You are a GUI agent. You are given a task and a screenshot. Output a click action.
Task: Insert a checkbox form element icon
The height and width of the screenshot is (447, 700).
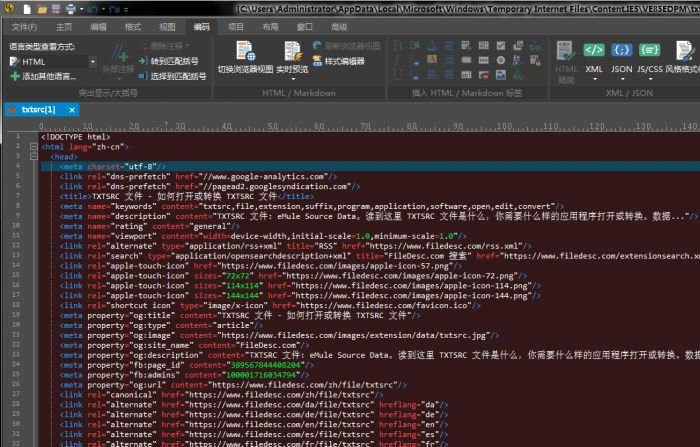[501, 46]
